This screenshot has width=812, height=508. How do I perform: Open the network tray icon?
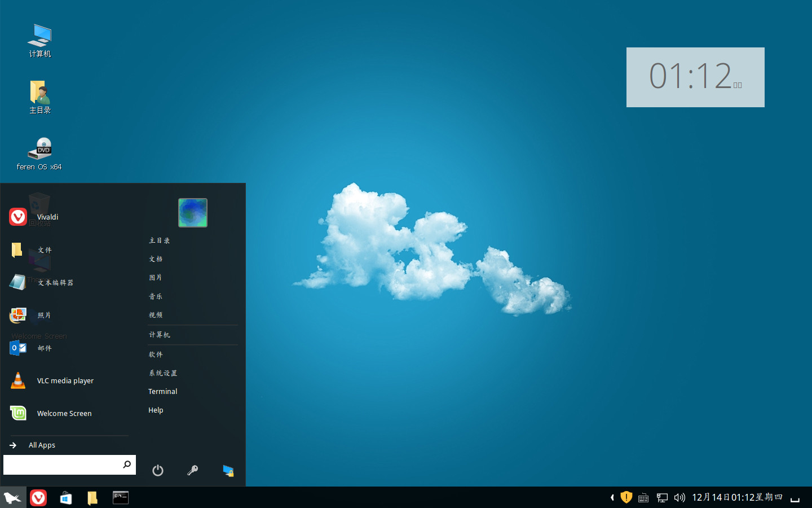click(662, 498)
